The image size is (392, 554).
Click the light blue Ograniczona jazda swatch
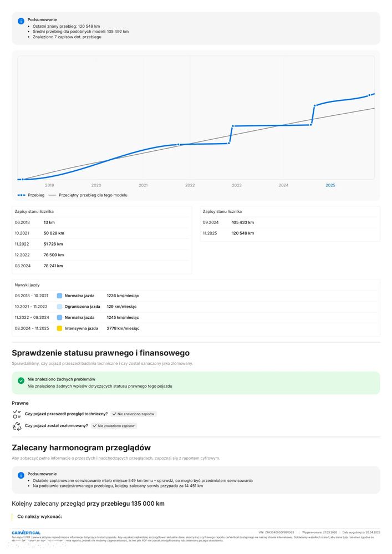59,307
